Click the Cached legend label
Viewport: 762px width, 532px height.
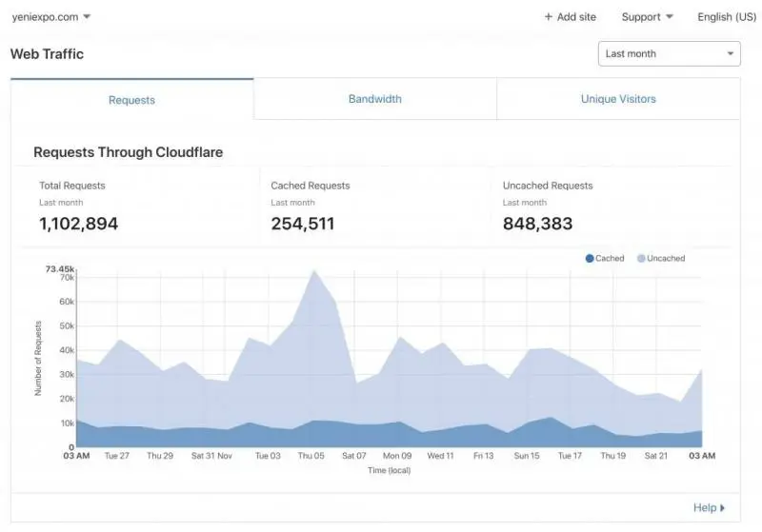coord(610,258)
